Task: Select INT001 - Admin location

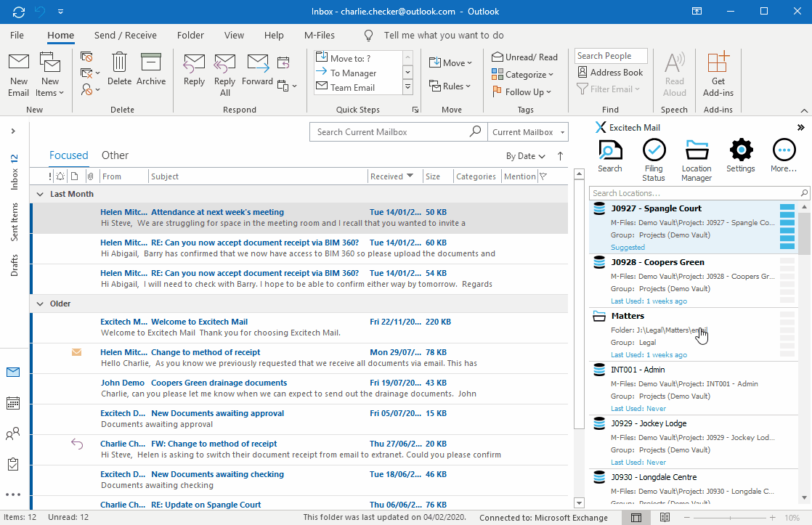Action: pyautogui.click(x=694, y=388)
